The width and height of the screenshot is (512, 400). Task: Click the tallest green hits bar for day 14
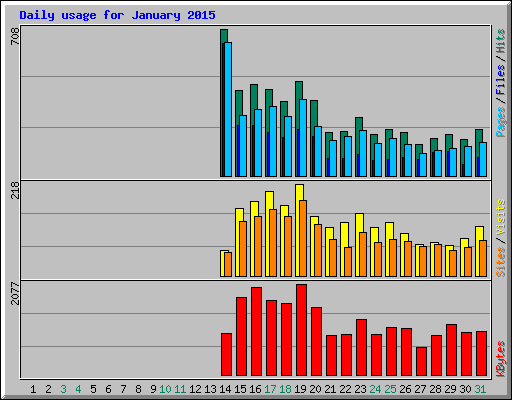point(224,36)
